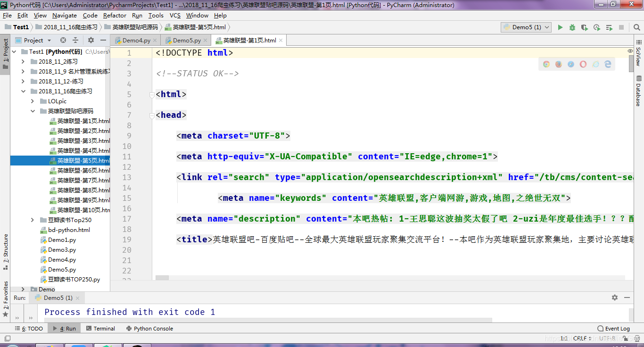
Task: Click the Profile run clock icon
Action: pos(597,27)
